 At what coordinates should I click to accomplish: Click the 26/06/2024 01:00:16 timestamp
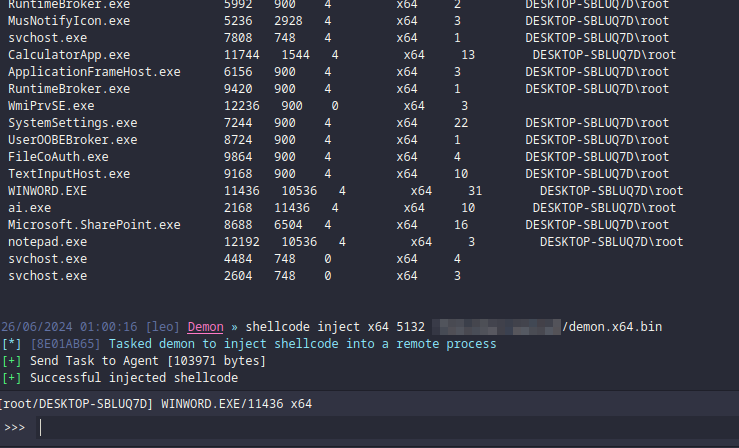pos(69,327)
